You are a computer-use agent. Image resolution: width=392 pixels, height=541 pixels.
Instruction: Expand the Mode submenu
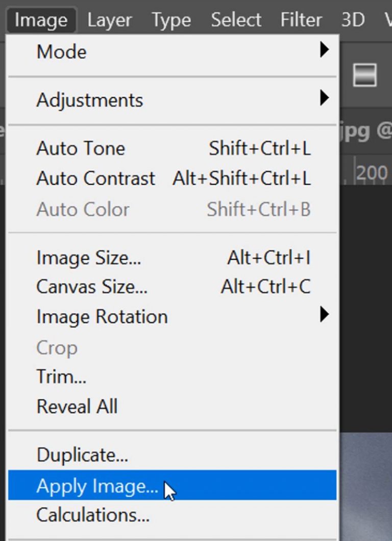[x=61, y=52]
